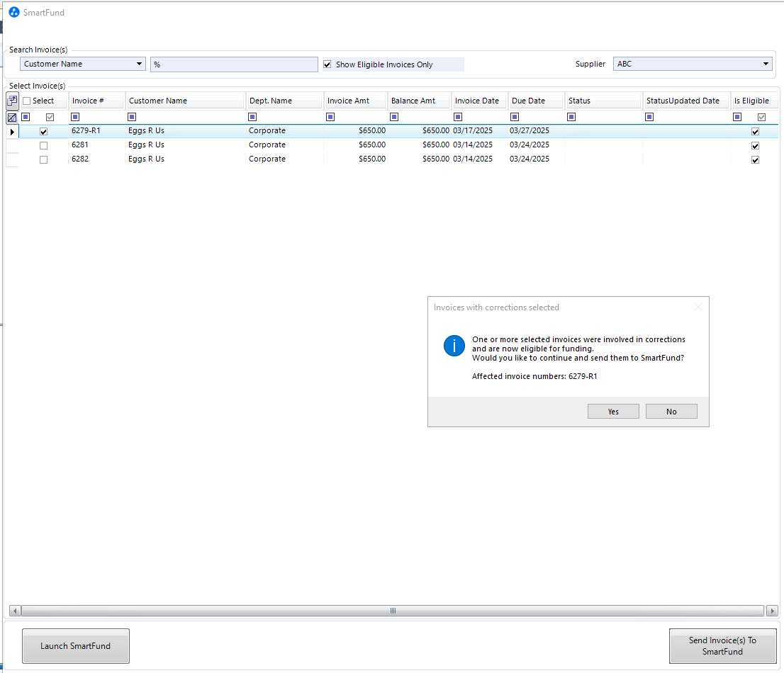This screenshot has height=673, width=784.
Task: Toggle the Select column filter checkbox
Action: click(50, 118)
